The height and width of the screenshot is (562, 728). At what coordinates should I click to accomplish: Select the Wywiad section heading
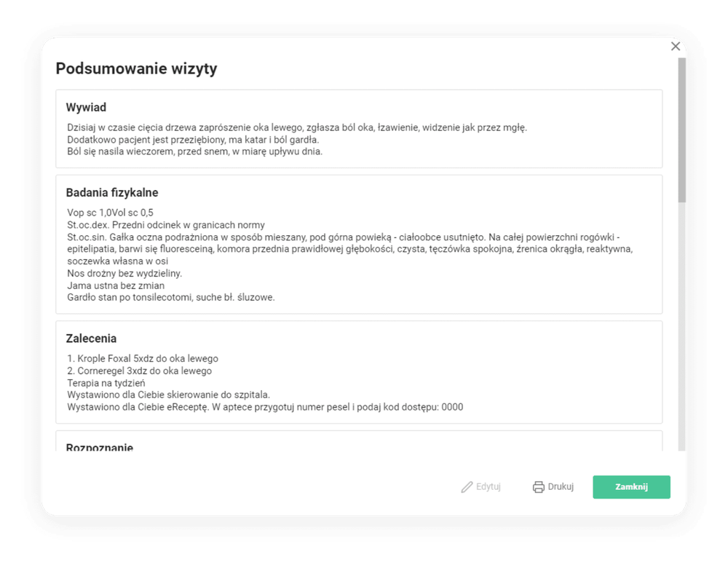[86, 108]
